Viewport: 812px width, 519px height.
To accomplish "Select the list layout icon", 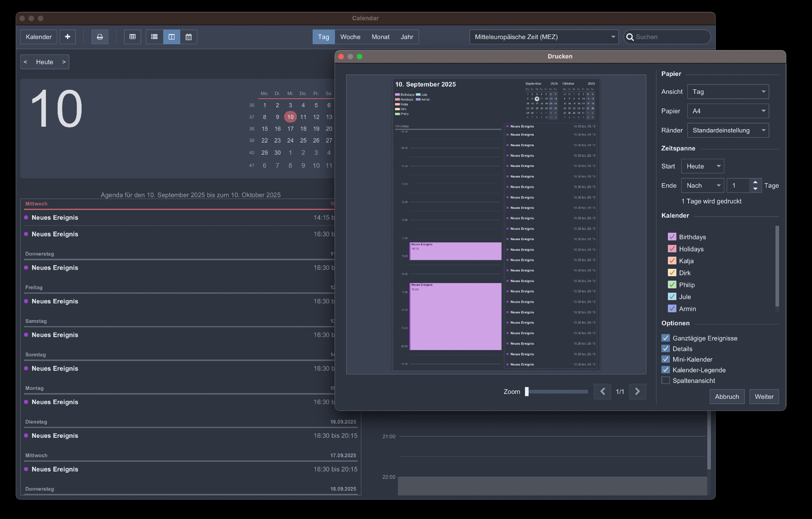I will 154,37.
